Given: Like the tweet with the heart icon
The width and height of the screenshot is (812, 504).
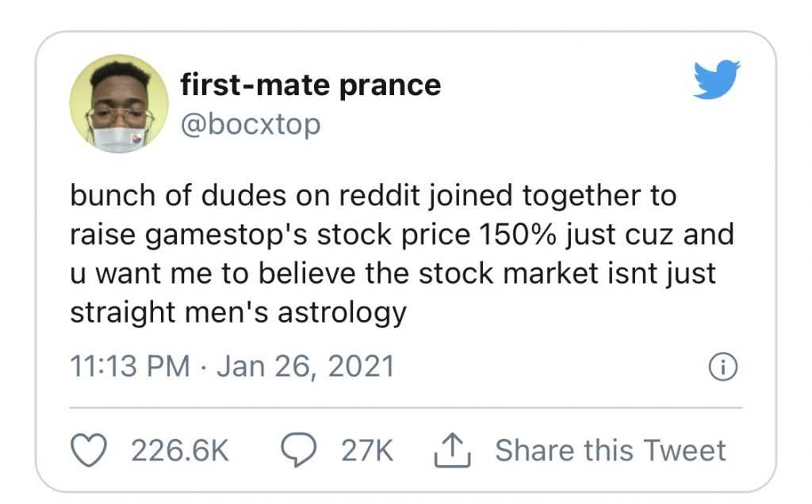Looking at the screenshot, I should pyautogui.click(x=90, y=449).
